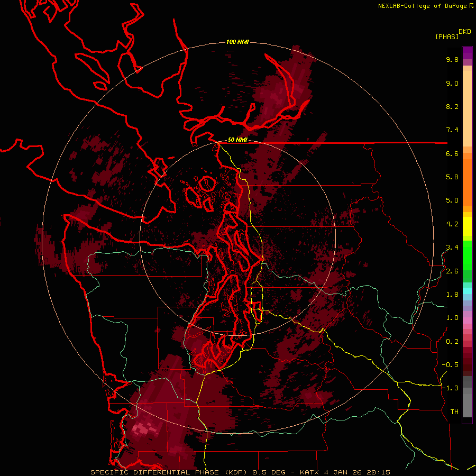Click the cyan segment of the color bar

point(467,291)
